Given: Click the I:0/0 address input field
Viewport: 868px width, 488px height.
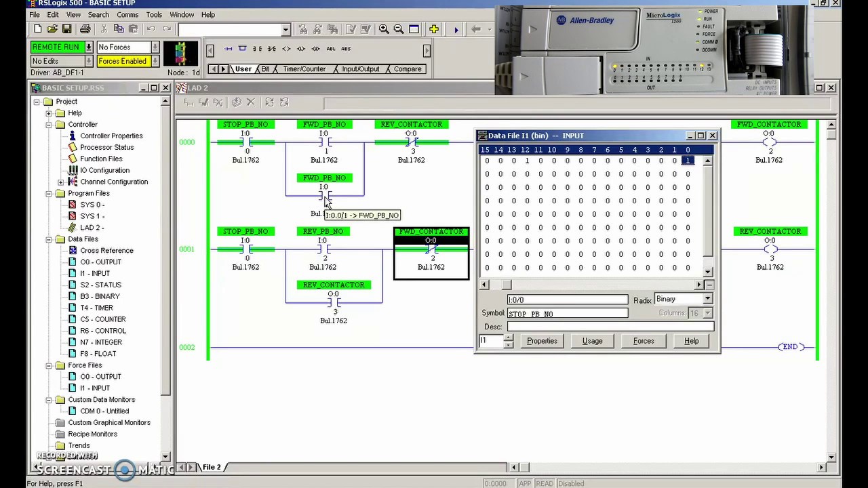Looking at the screenshot, I should (568, 300).
